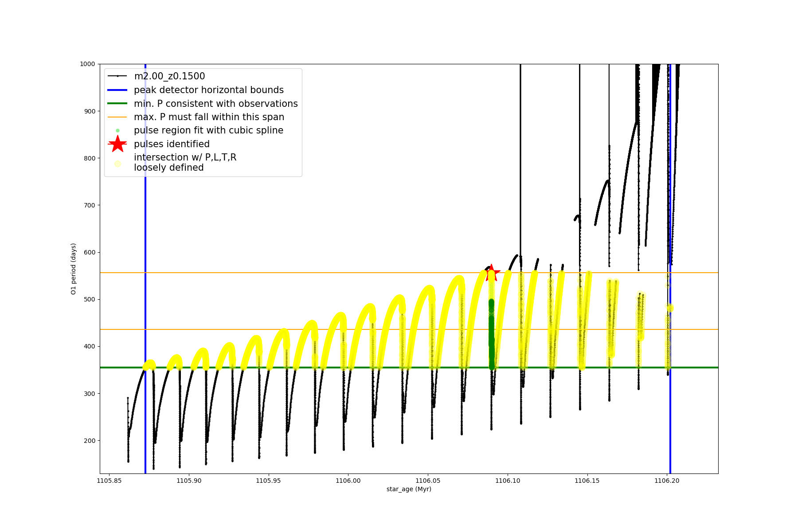Click the pale yellow dot legend marker
798x532 pixels.
tap(117, 164)
